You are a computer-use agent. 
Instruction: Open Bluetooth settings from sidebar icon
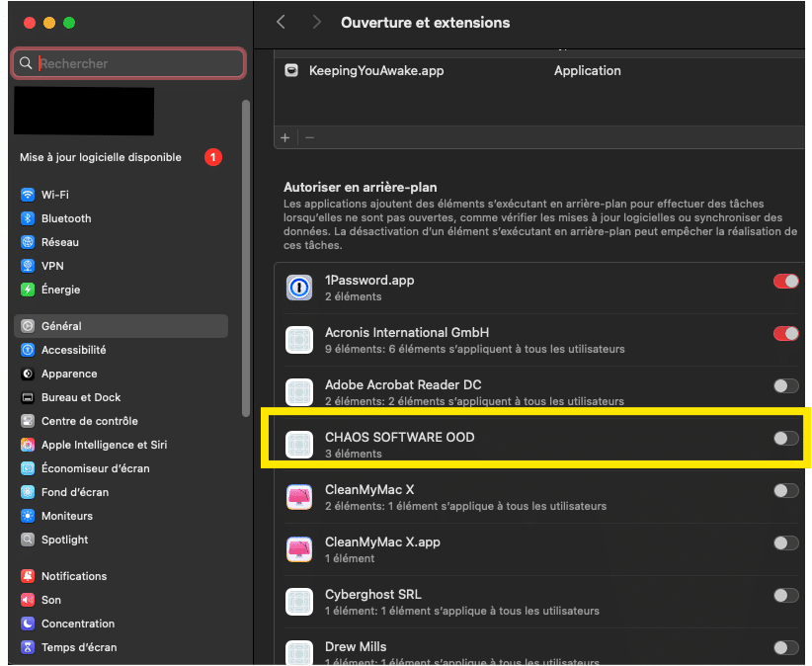pyautogui.click(x=28, y=218)
